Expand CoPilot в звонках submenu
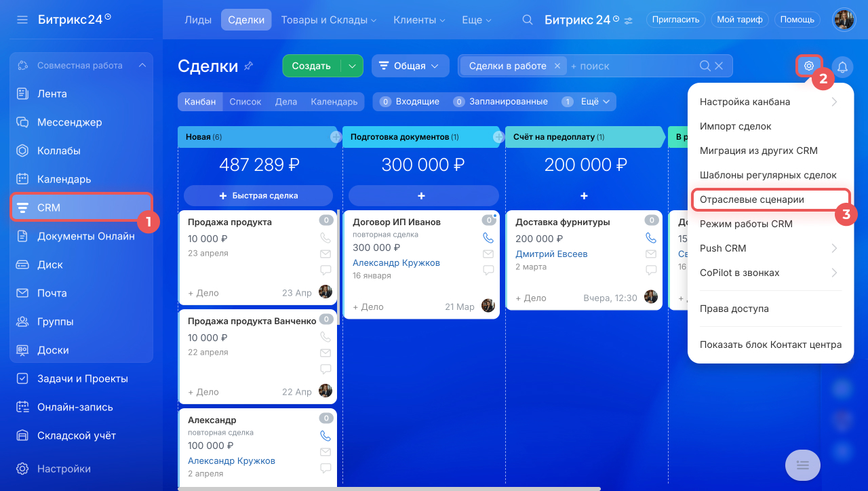This screenshot has width=868, height=491. pos(770,273)
